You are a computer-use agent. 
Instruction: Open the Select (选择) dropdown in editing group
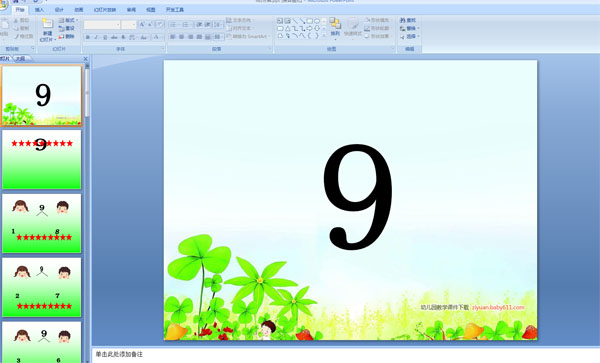coord(410,36)
